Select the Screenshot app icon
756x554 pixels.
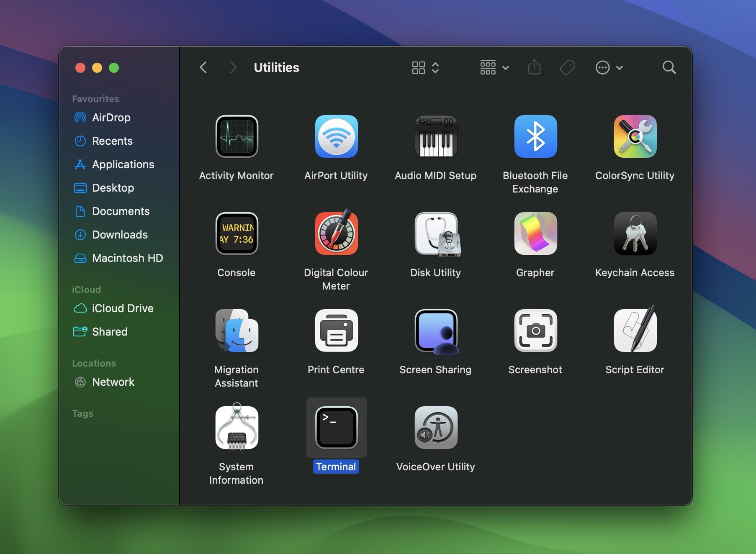535,331
